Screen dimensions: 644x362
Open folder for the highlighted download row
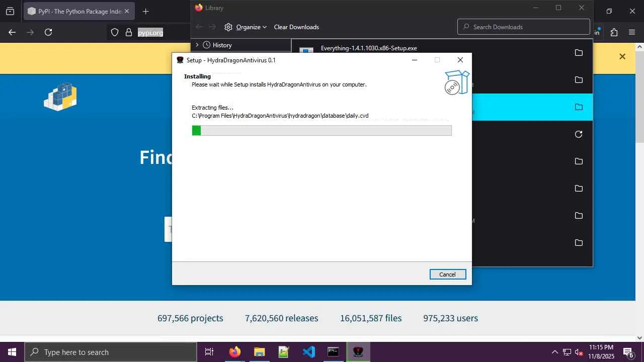click(x=579, y=107)
